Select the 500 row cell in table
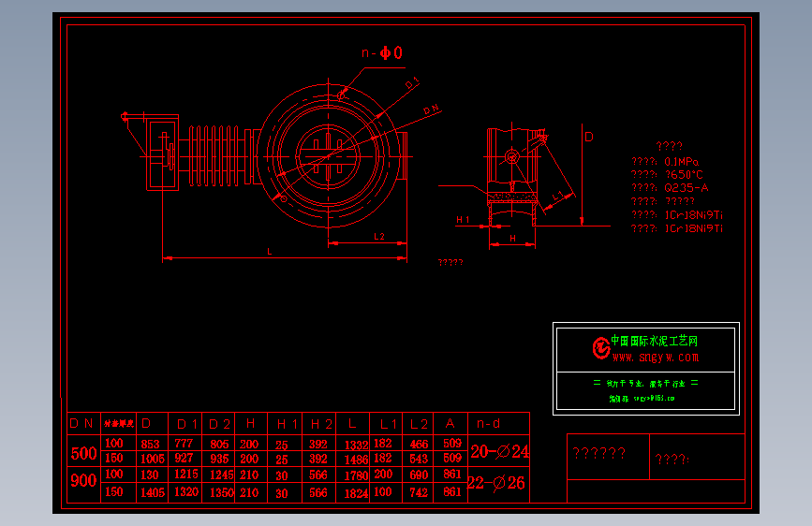The width and height of the screenshot is (812, 526). pos(84,454)
